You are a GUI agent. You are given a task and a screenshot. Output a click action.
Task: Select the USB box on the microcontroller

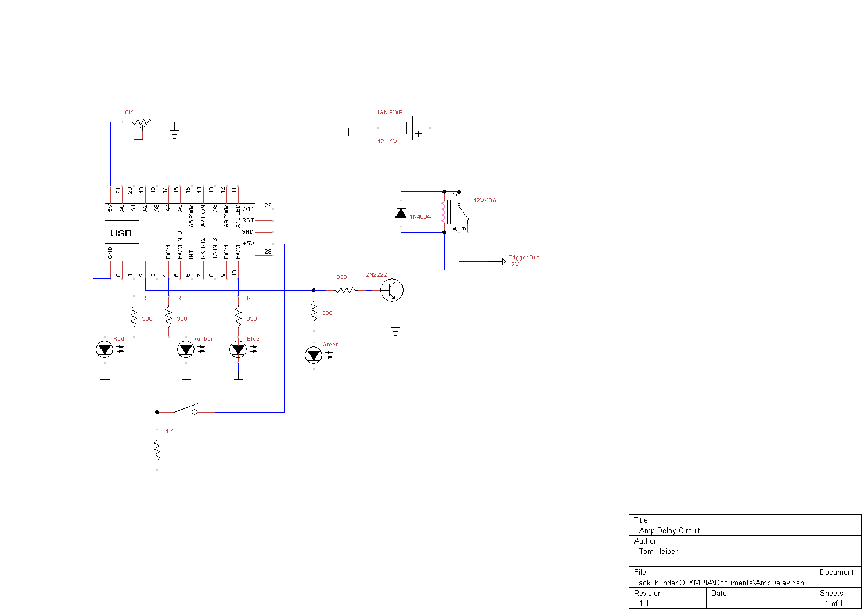click(122, 233)
